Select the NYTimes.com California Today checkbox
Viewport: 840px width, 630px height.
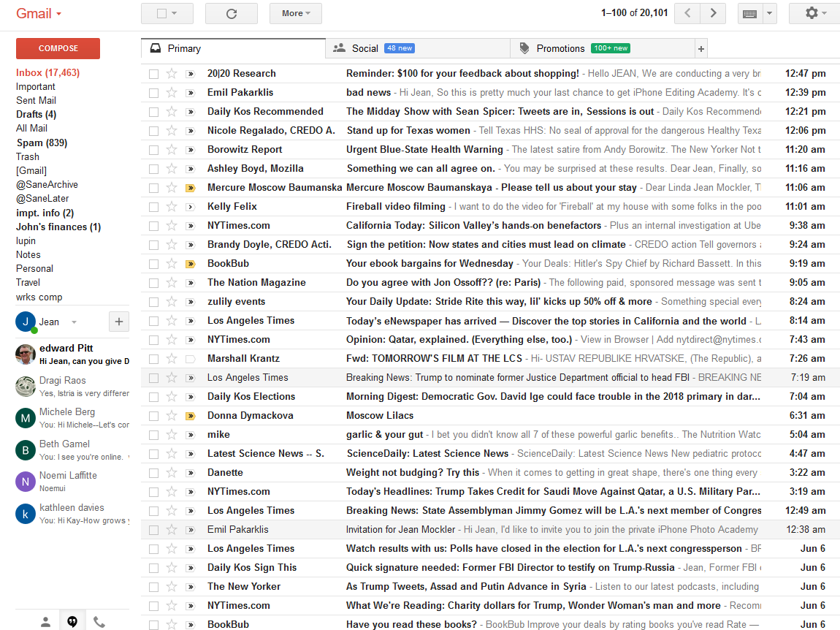(x=153, y=227)
